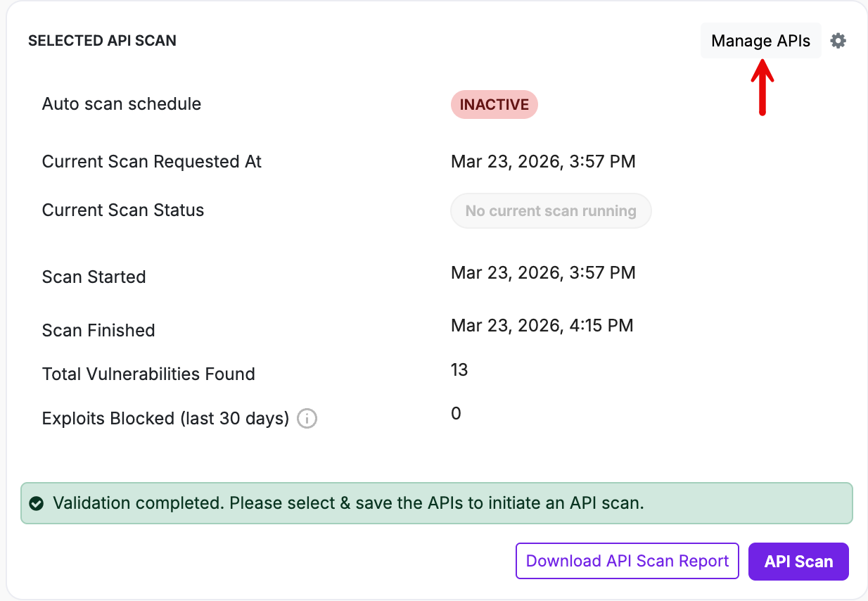Click the info icon beside Exploits Blocked
This screenshot has width=868, height=601.
click(307, 419)
